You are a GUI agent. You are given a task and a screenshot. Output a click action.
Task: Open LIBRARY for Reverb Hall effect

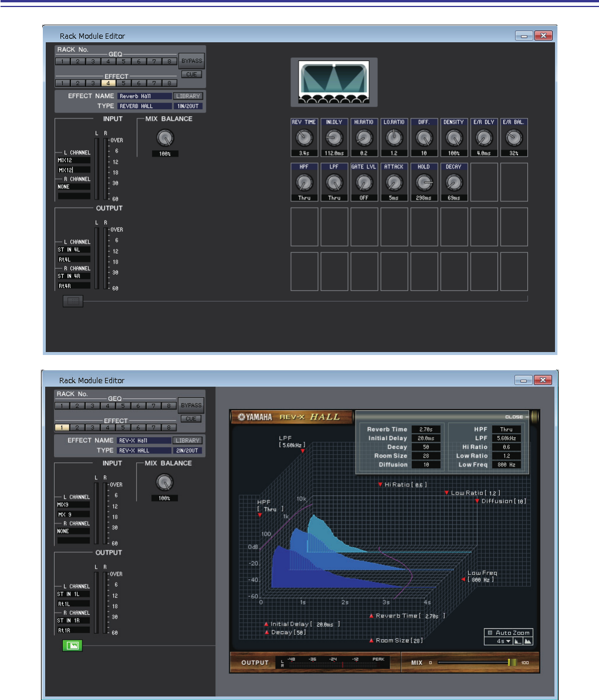(188, 96)
